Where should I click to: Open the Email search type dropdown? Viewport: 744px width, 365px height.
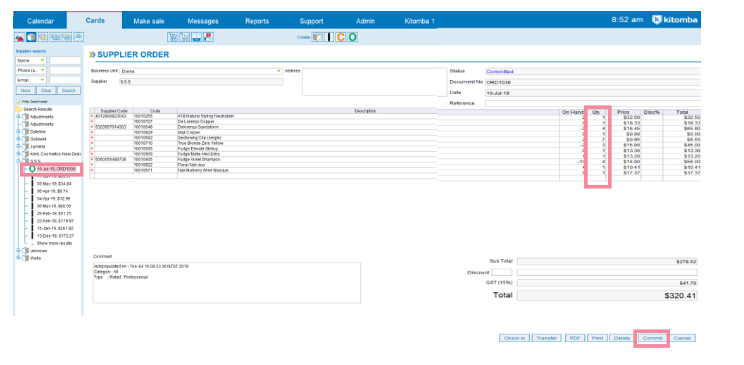[x=31, y=80]
